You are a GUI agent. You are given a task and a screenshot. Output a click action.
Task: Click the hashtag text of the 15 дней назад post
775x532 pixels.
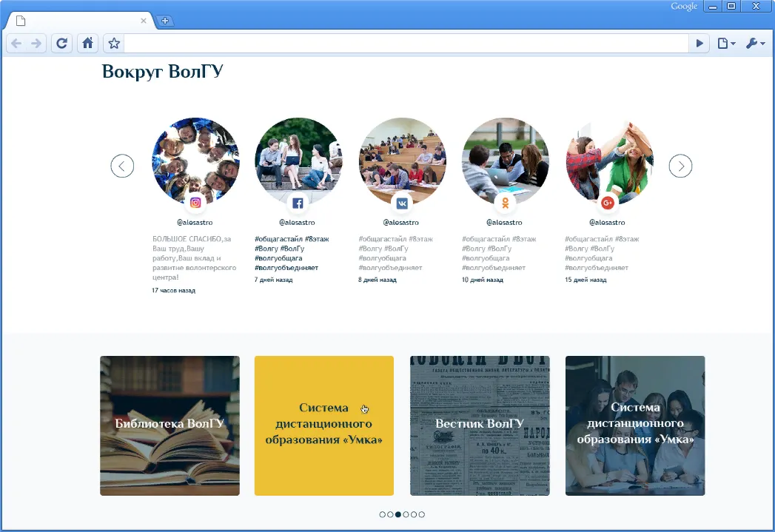(602, 253)
